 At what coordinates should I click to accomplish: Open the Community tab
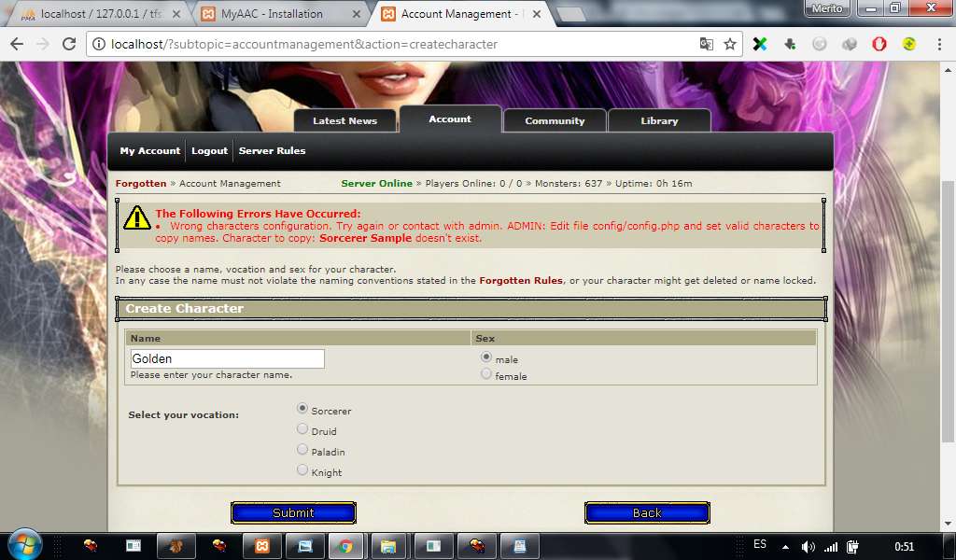click(555, 120)
